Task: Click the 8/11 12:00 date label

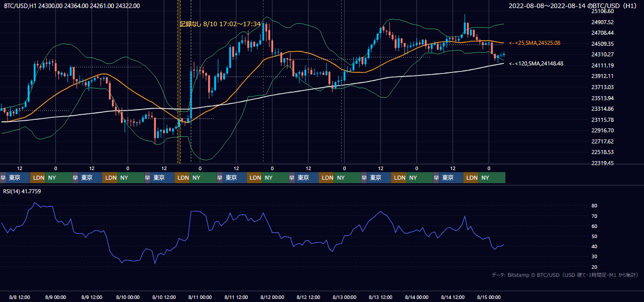Action: 236,297
